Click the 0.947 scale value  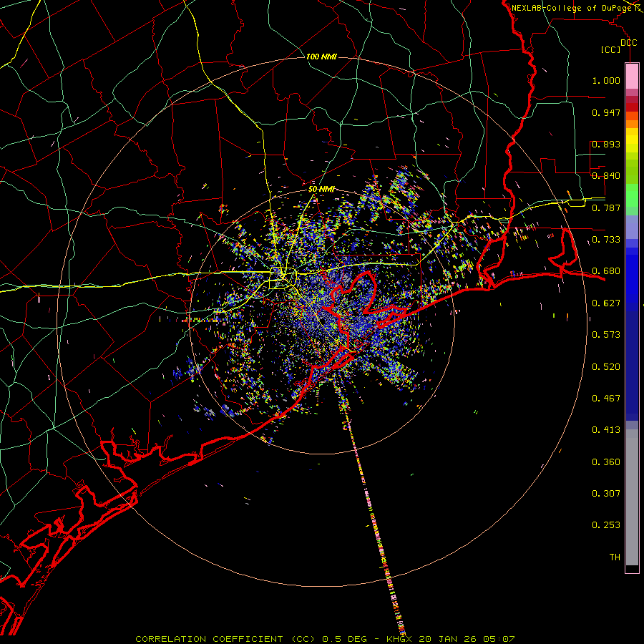pos(606,112)
